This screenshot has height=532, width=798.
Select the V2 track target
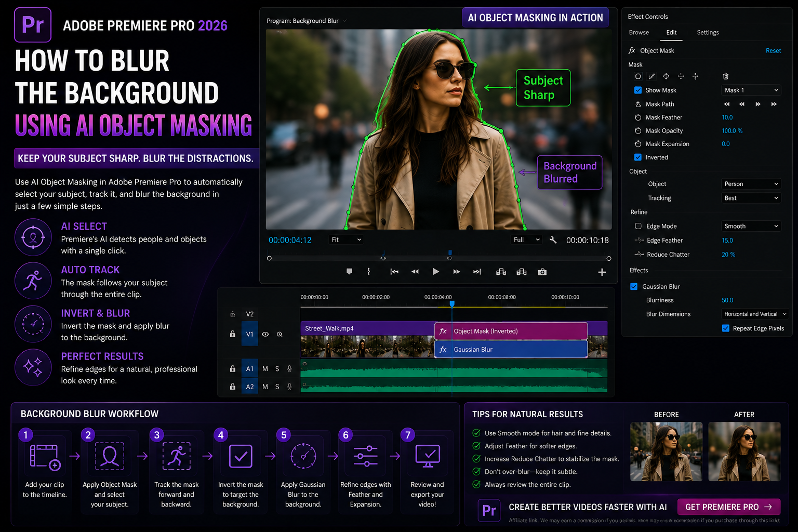(250, 314)
